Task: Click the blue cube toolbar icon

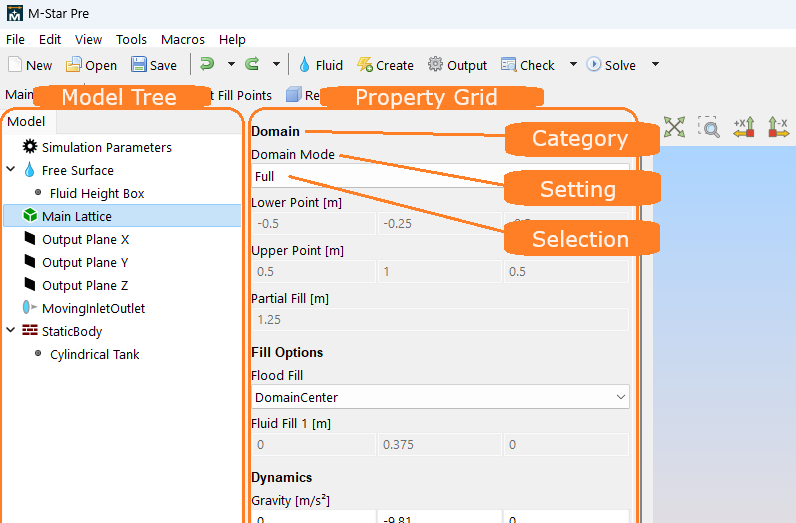Action: tap(293, 94)
